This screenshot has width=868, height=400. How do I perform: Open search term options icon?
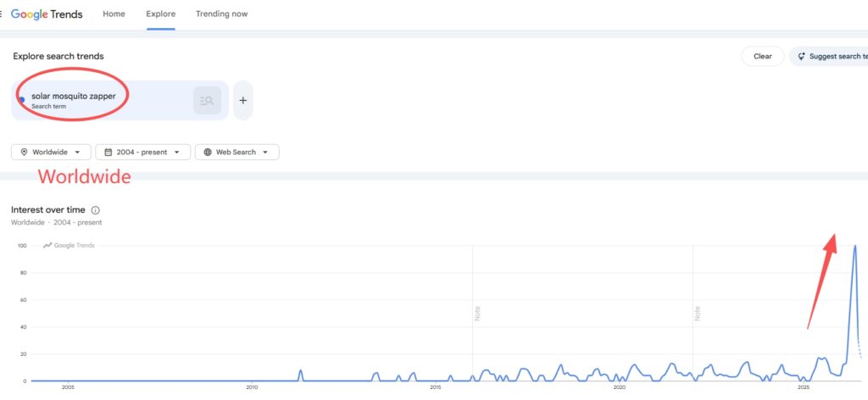pos(207,101)
